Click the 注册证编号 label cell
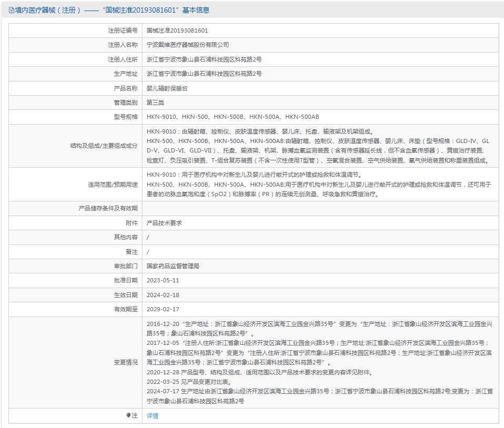504x428 pixels. [x=76, y=30]
